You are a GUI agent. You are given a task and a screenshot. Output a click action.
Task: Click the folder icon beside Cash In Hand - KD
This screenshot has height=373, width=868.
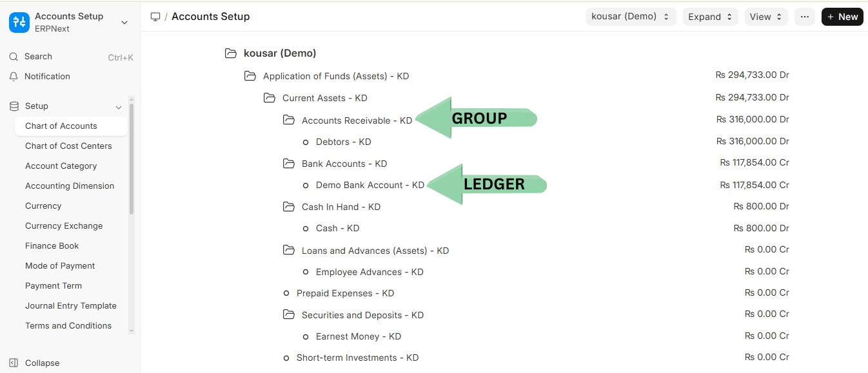289,207
